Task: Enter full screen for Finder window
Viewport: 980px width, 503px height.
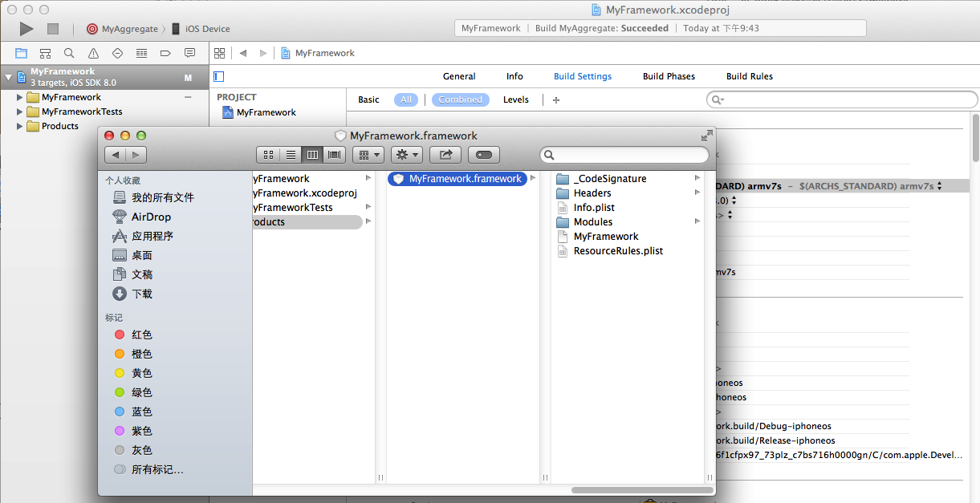Action: pos(706,136)
